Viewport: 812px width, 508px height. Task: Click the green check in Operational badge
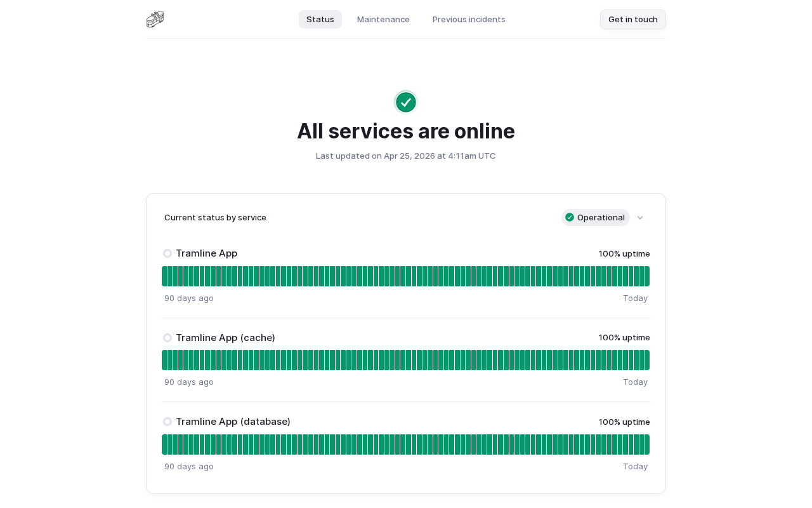[x=570, y=217]
